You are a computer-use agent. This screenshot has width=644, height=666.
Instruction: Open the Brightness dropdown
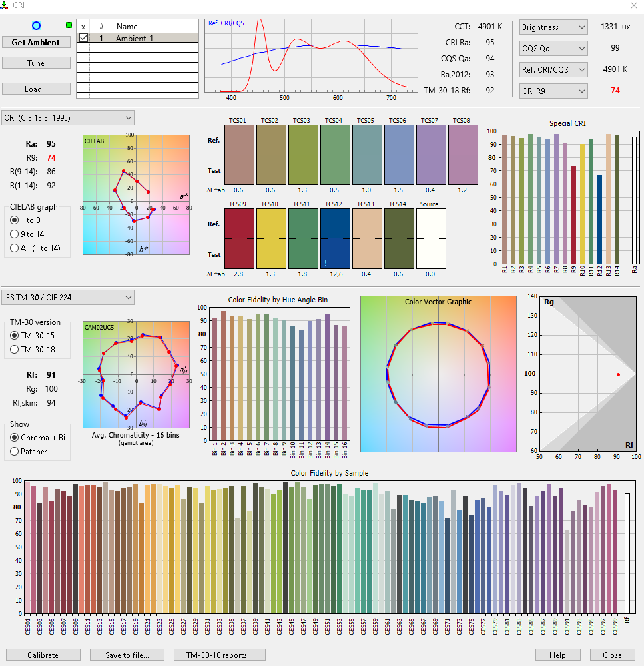tap(553, 27)
